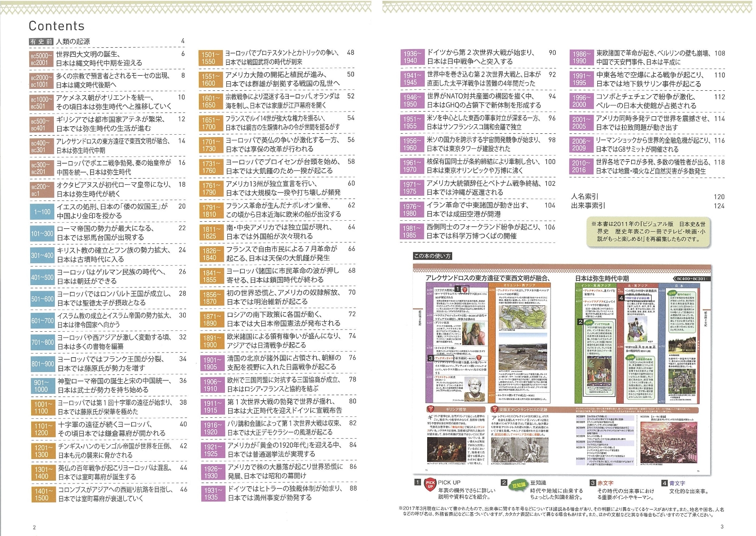This screenshot has height=536, width=756.
Task: Click the "501~600" period label
Action: [x=42, y=299]
